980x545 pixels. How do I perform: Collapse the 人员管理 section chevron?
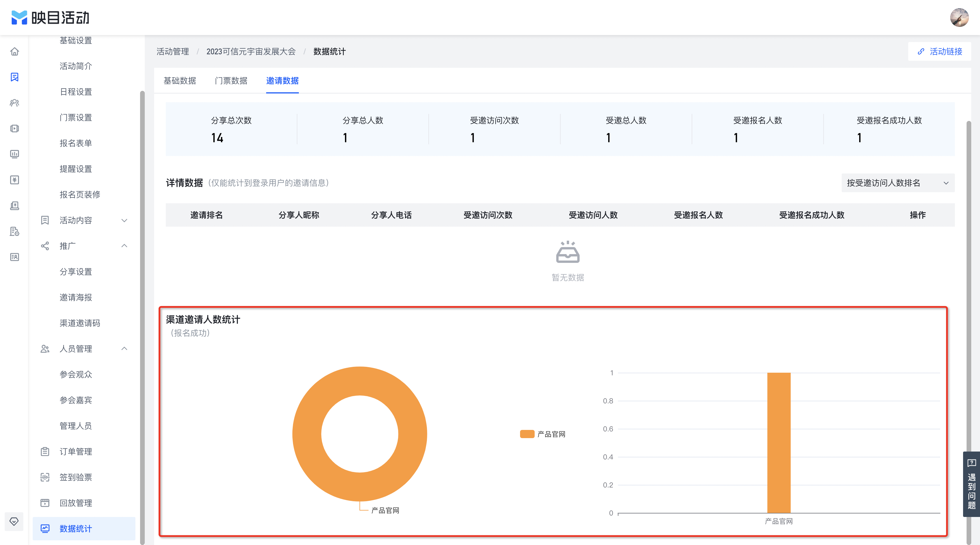tap(124, 349)
